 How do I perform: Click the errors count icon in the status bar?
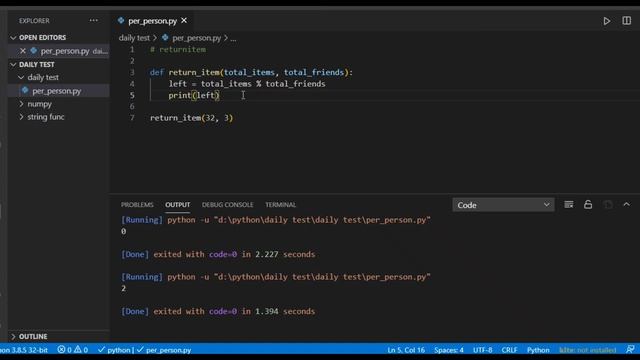pos(61,350)
